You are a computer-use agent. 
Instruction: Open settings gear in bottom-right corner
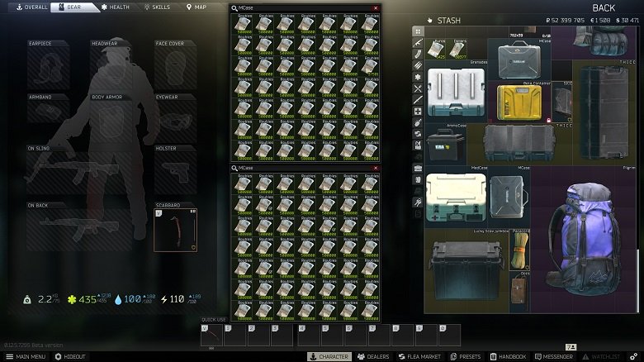pyautogui.click(x=634, y=357)
